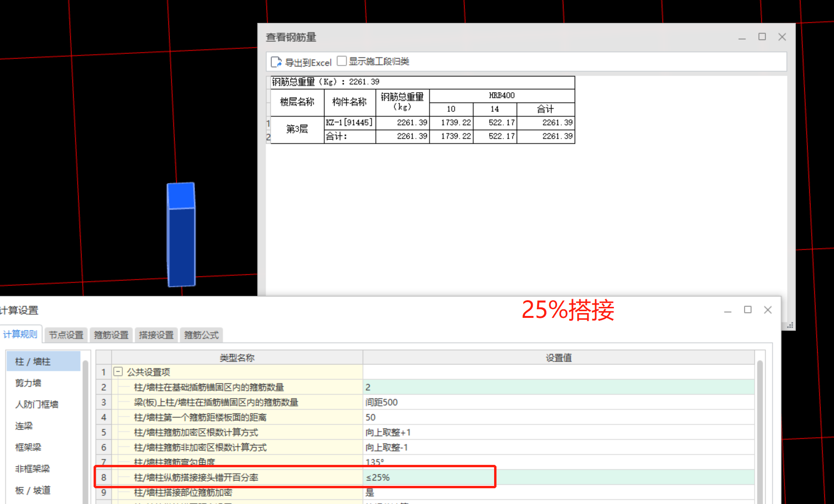Select row 柱/墙柱纵筋搭接接头错开百分率
The width and height of the screenshot is (834, 504).
coord(237,477)
